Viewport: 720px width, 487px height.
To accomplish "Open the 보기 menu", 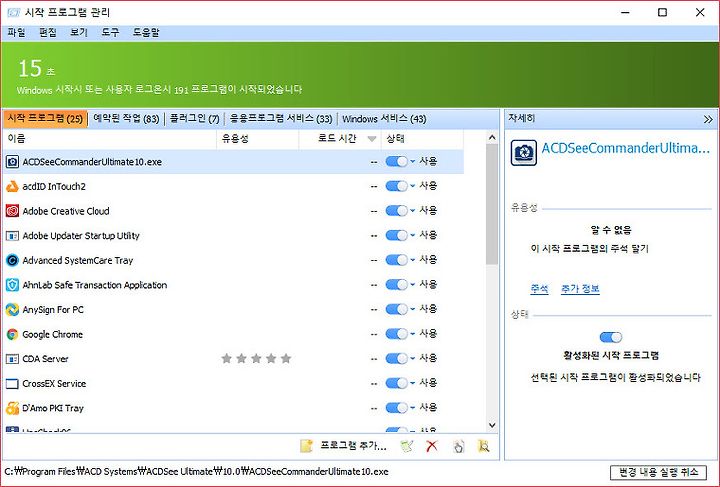I will coord(79,33).
